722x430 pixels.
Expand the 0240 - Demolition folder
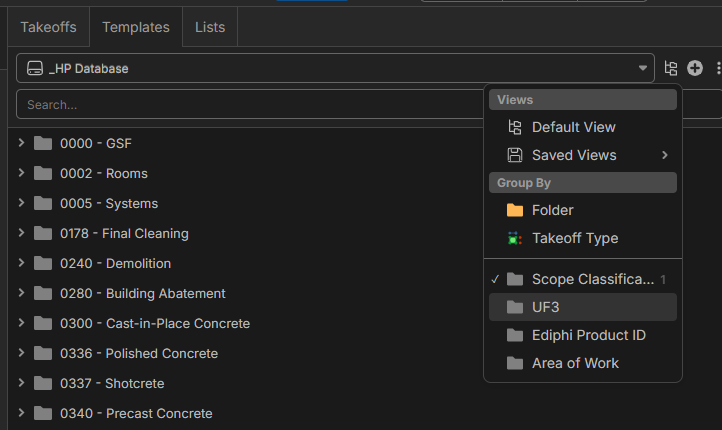[x=21, y=263]
